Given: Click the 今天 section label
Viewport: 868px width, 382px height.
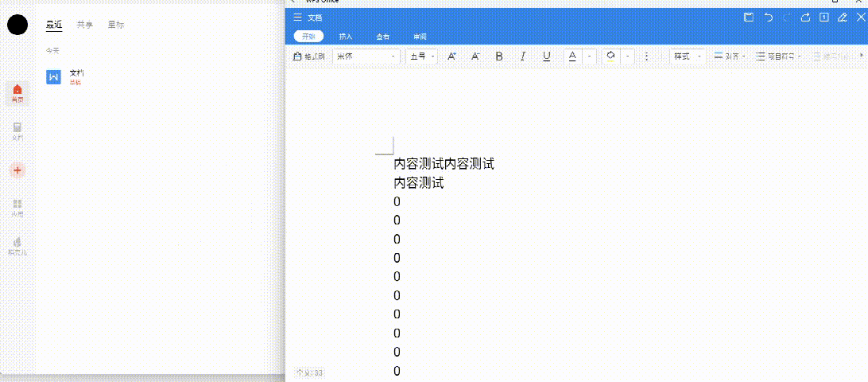Looking at the screenshot, I should pos(52,50).
